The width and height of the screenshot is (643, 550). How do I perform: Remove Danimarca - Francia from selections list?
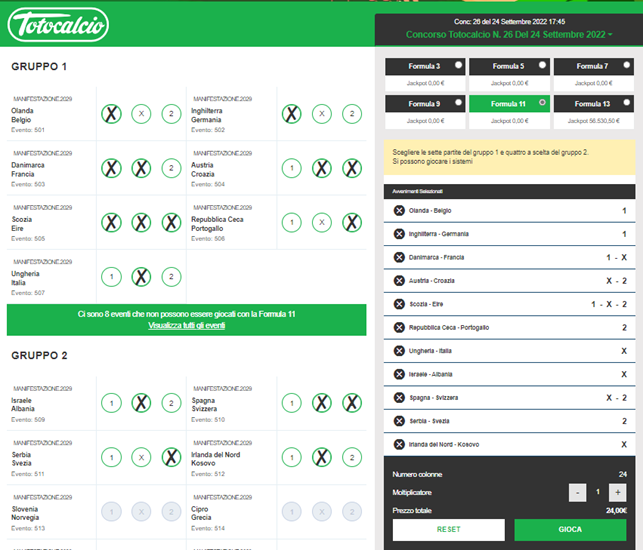click(x=399, y=257)
